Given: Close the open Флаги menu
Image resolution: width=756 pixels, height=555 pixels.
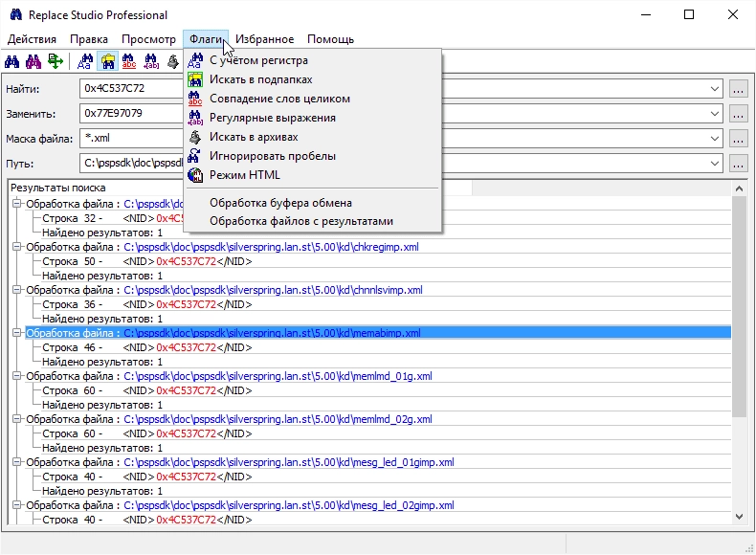Looking at the screenshot, I should (x=206, y=39).
